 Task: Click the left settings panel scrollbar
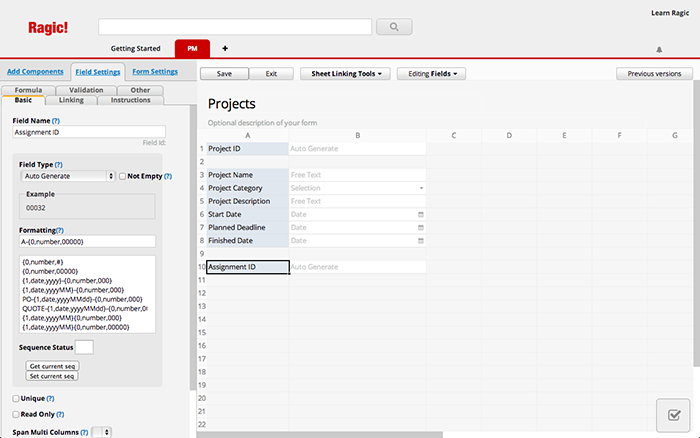(193, 247)
